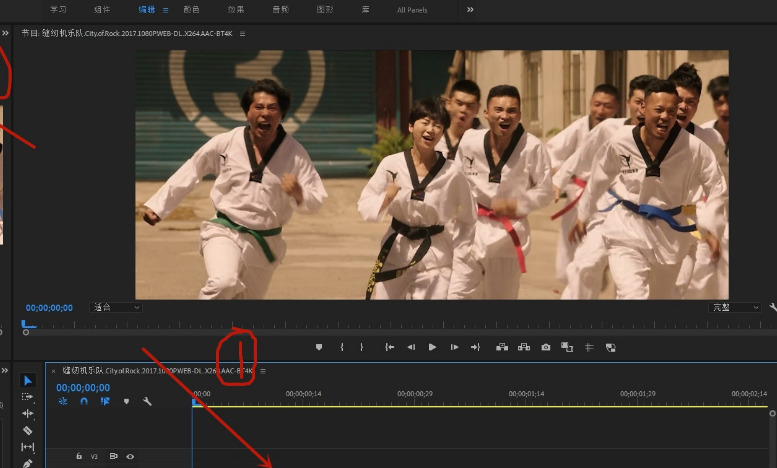Click Program Monitor playhead marker
Screen dimensions: 777x468
click(28, 324)
